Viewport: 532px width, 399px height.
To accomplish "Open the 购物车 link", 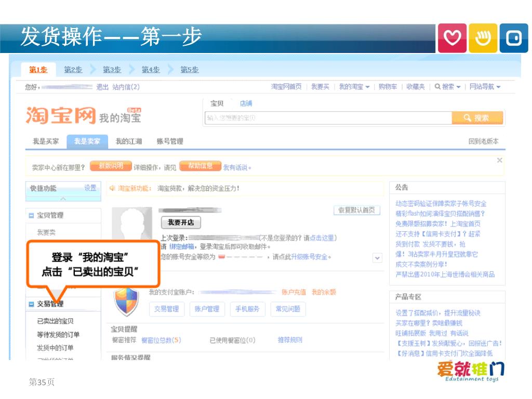I will tap(388, 87).
